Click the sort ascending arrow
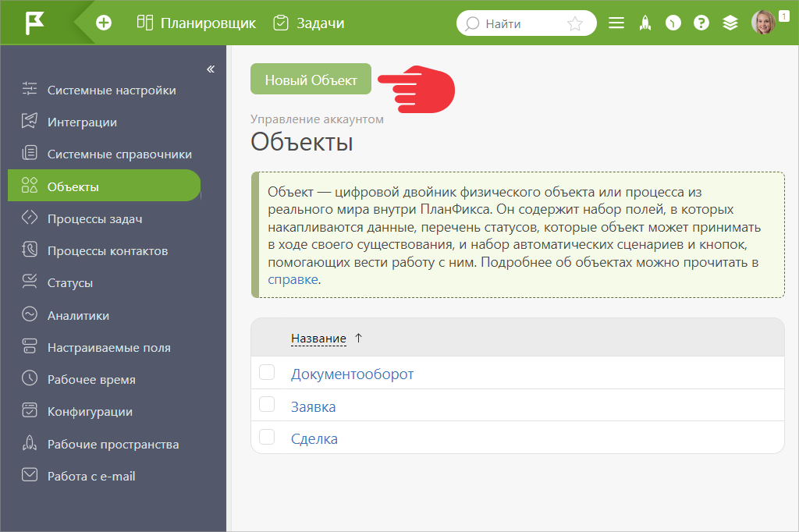The image size is (799, 532). click(358, 338)
